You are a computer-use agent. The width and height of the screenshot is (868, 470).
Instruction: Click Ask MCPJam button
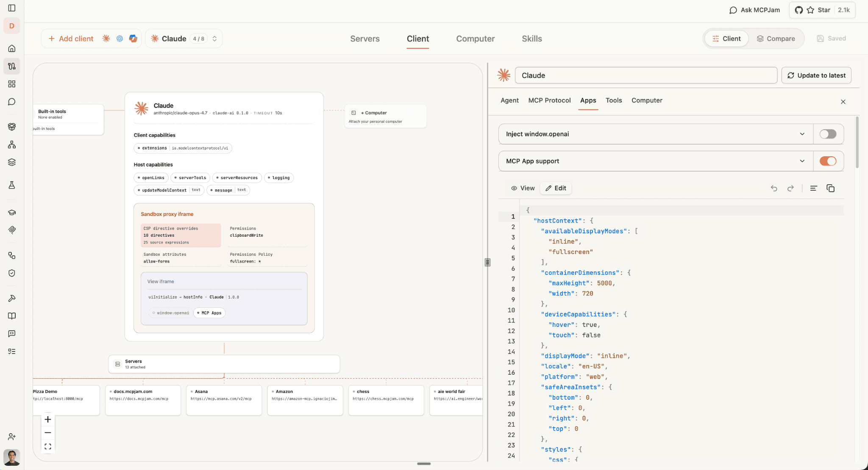tap(754, 10)
